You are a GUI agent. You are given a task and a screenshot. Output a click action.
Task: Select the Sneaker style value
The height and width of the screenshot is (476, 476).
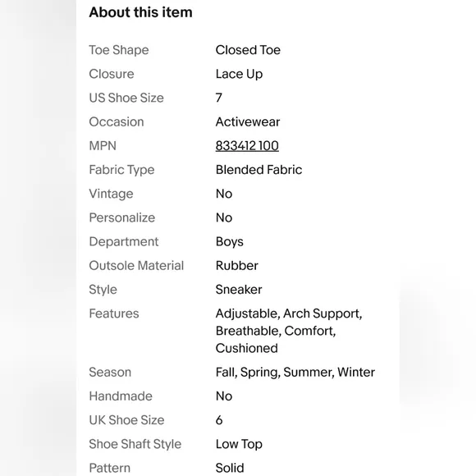point(239,290)
